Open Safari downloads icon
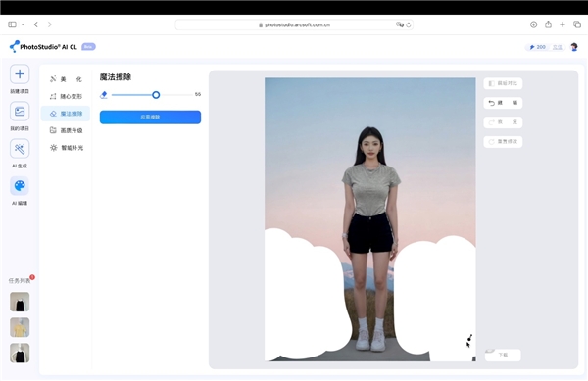This screenshot has height=381, width=588. coord(534,24)
